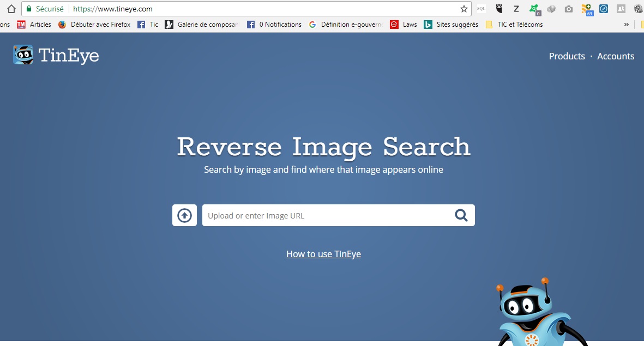Open the RSS feed extension with 63 badge
This screenshot has width=644, height=346.
tap(587, 9)
